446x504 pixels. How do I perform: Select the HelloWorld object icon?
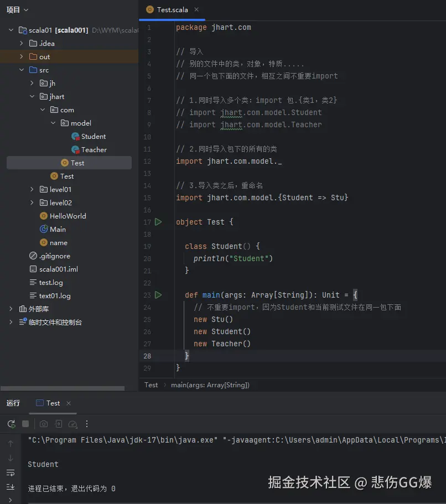pyautogui.click(x=44, y=216)
